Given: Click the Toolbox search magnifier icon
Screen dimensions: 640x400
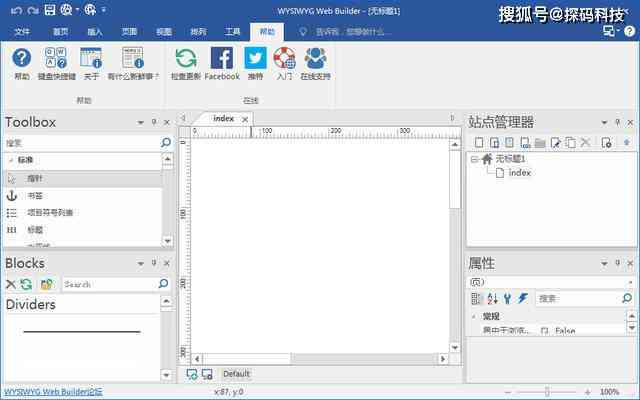Looking at the screenshot, I should pyautogui.click(x=166, y=142).
